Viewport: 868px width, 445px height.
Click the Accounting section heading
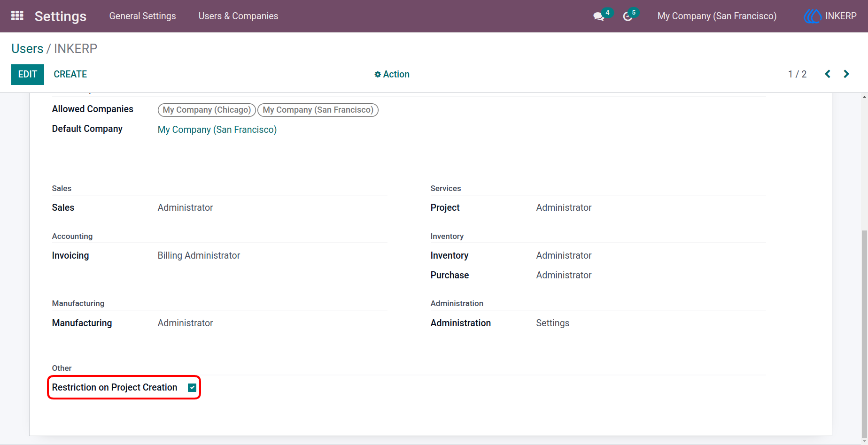click(72, 236)
